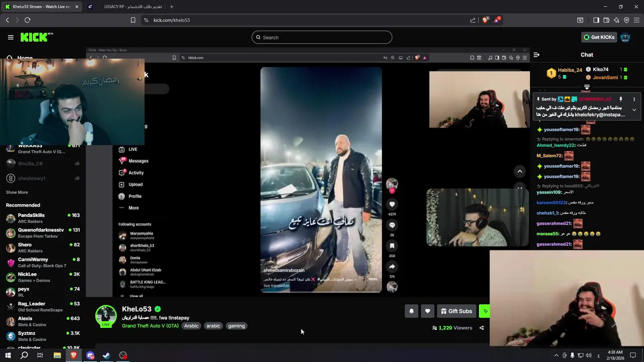Click the share icon in the address bar
This screenshot has width=644, height=362.
[x=473, y=20]
